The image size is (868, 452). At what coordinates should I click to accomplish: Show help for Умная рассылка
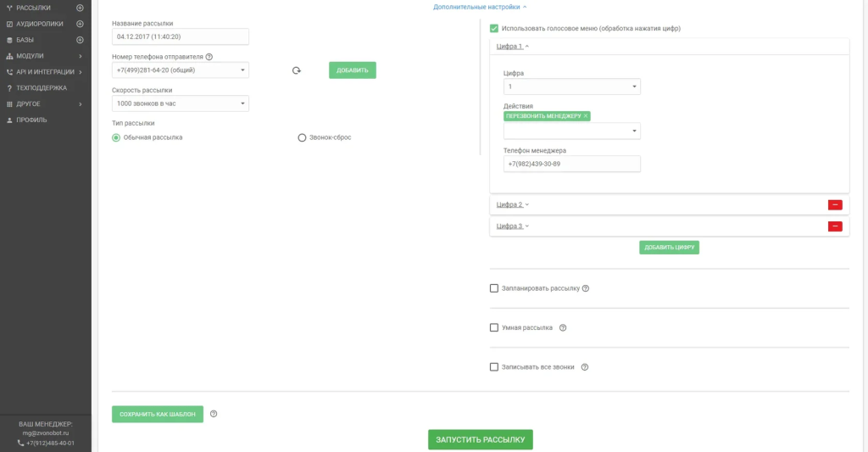coord(563,328)
